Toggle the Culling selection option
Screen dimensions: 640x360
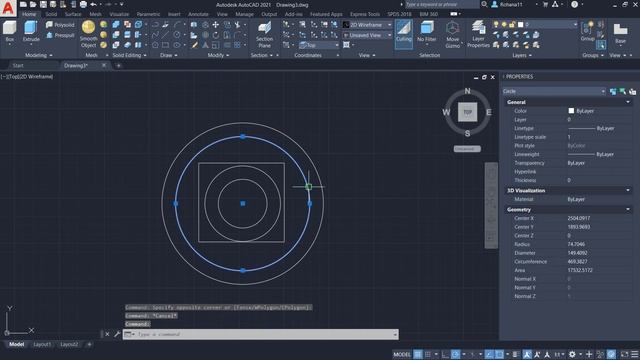click(x=404, y=34)
